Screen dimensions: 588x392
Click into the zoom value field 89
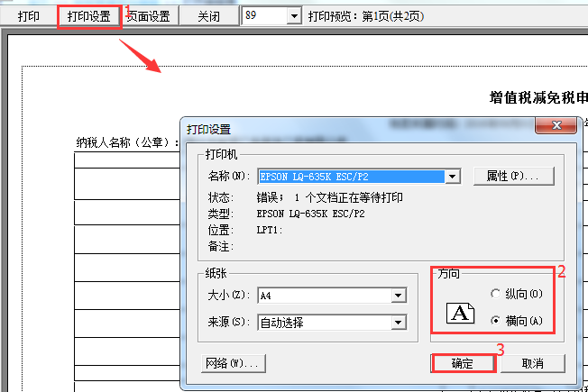click(265, 16)
